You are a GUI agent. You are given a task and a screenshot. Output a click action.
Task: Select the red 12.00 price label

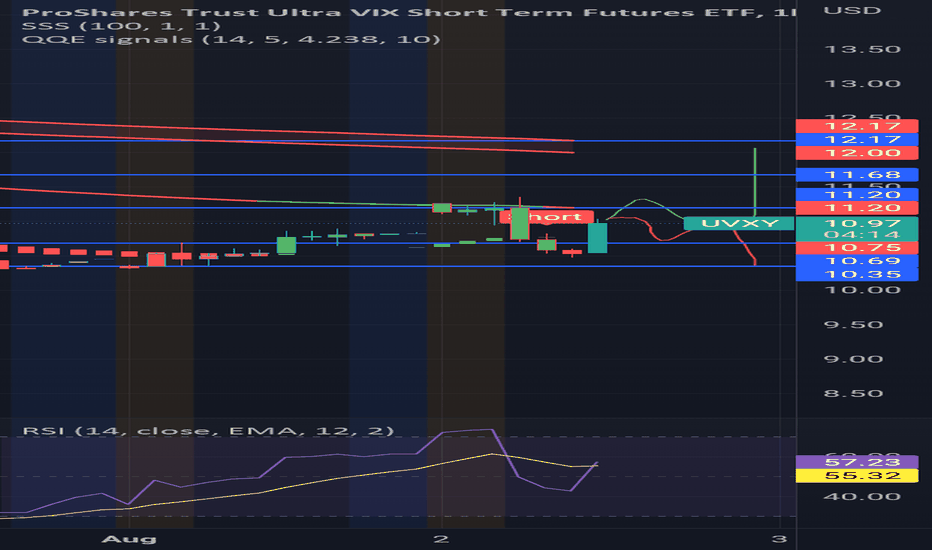click(x=857, y=153)
